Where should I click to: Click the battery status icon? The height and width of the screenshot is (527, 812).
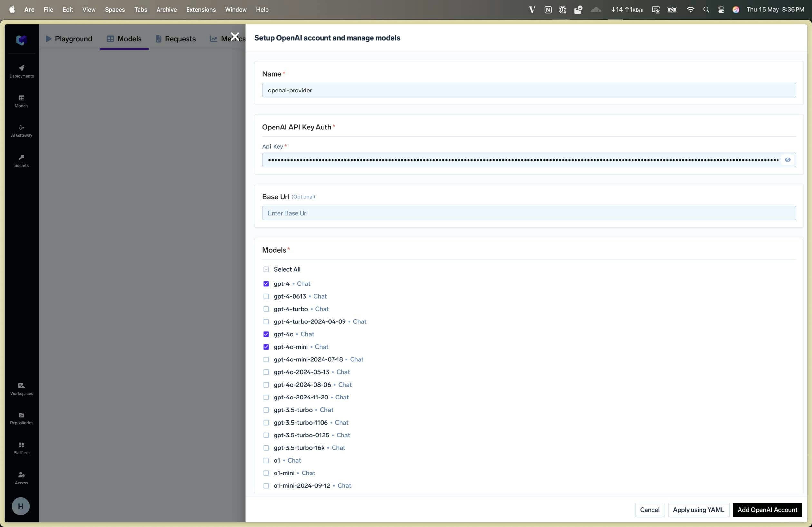point(672,10)
